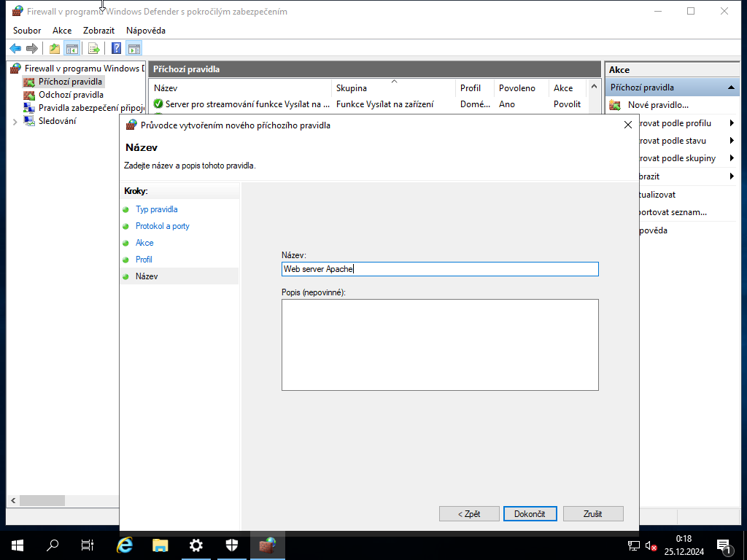Click the Forward navigation arrow in the toolbar
Image resolution: width=747 pixels, height=560 pixels.
click(x=32, y=48)
